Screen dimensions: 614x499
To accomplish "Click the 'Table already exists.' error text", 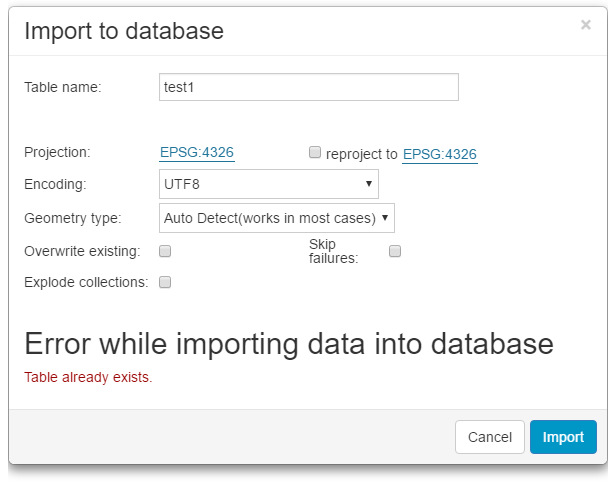I will coord(88,377).
